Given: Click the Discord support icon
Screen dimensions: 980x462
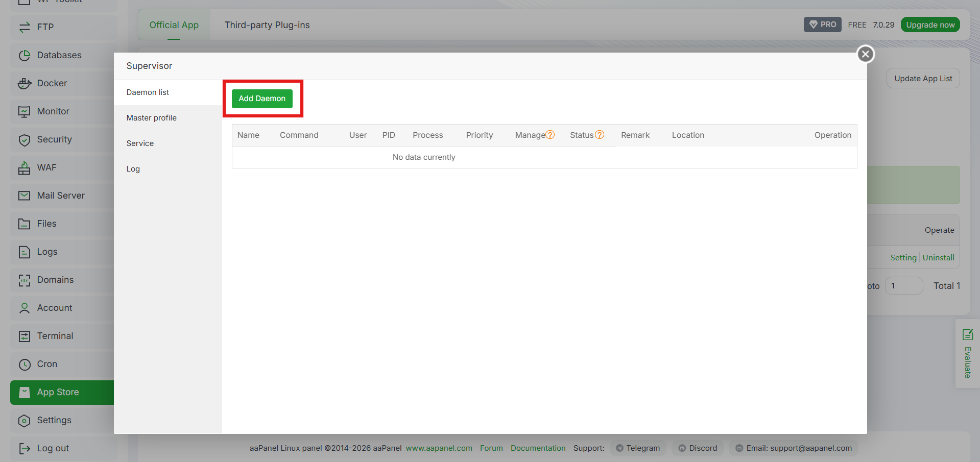Looking at the screenshot, I should (682, 448).
